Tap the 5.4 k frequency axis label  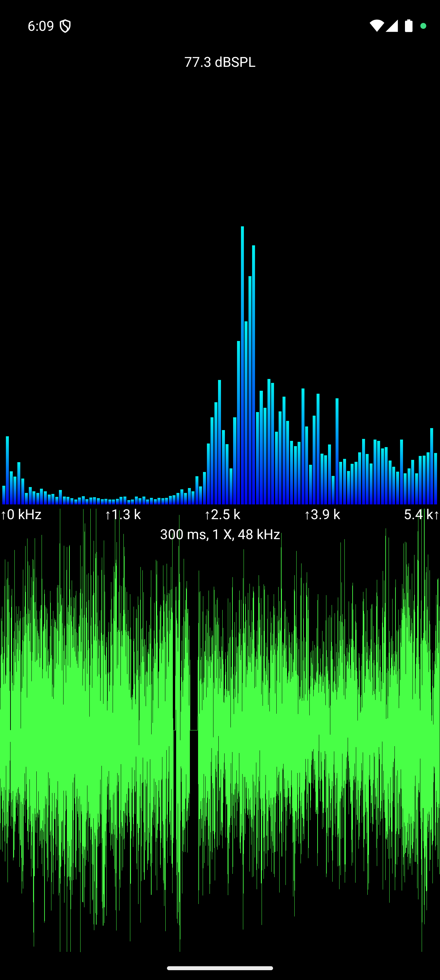coord(421,514)
